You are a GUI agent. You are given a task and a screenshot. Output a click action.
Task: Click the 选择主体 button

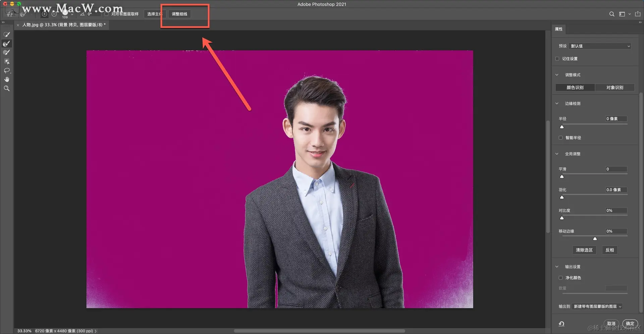point(155,14)
